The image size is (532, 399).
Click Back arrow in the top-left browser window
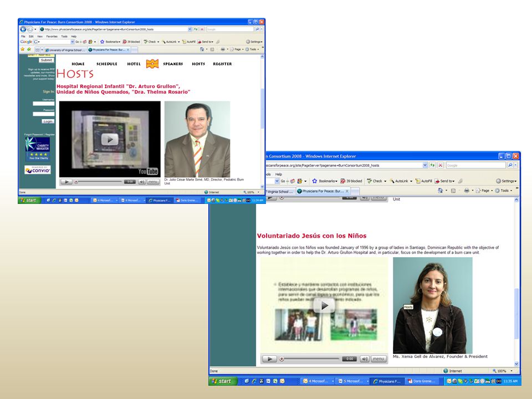(23, 29)
